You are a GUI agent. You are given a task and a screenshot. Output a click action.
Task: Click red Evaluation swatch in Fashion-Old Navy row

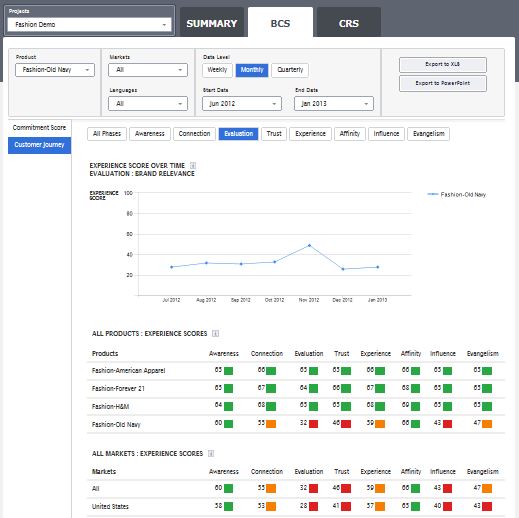pos(313,424)
